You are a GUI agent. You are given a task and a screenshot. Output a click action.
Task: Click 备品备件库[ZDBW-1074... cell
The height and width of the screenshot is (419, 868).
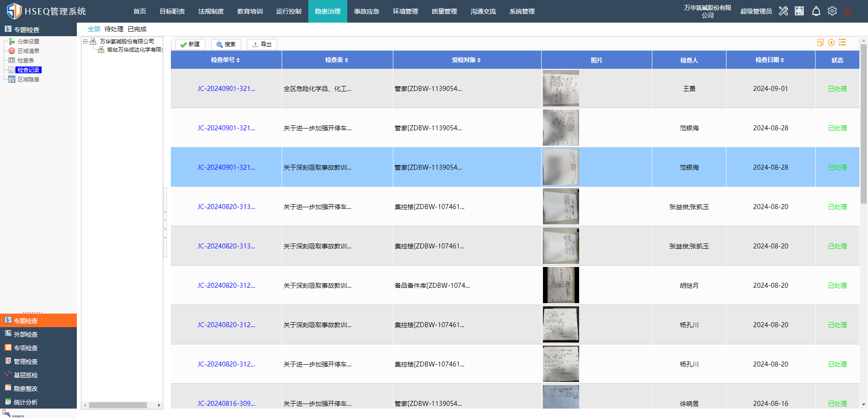[432, 286]
